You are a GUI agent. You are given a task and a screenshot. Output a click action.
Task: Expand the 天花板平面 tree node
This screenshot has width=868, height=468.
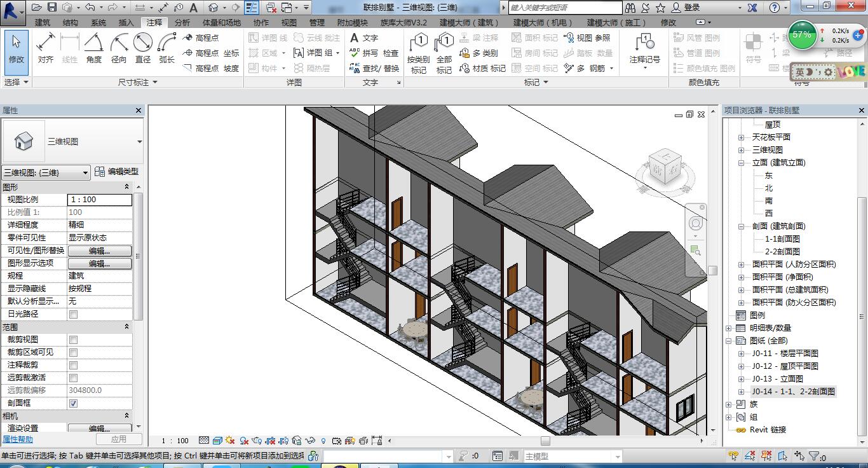click(741, 137)
